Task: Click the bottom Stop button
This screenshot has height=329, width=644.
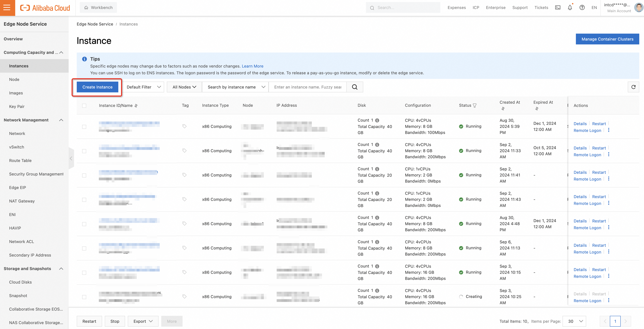Action: coord(115,321)
